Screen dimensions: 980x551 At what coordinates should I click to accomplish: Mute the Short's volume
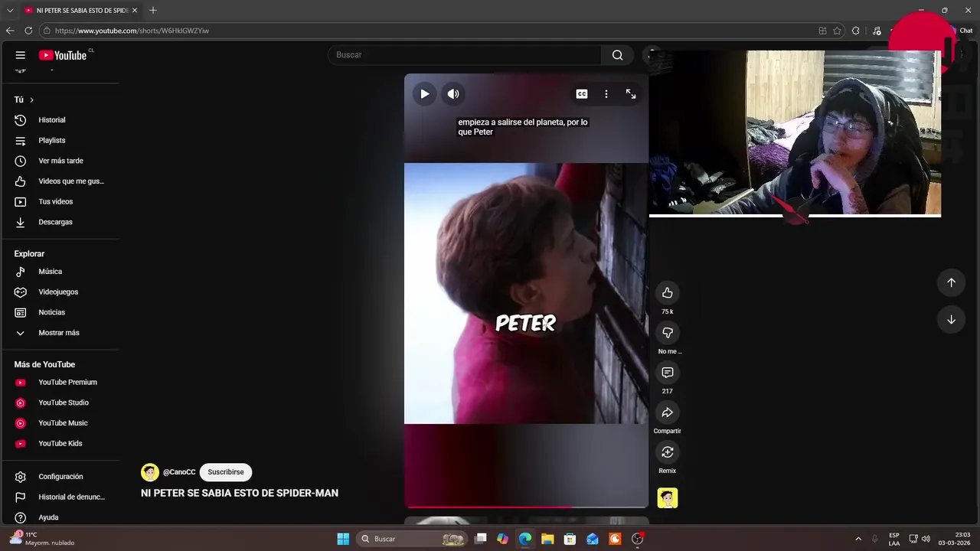point(453,94)
